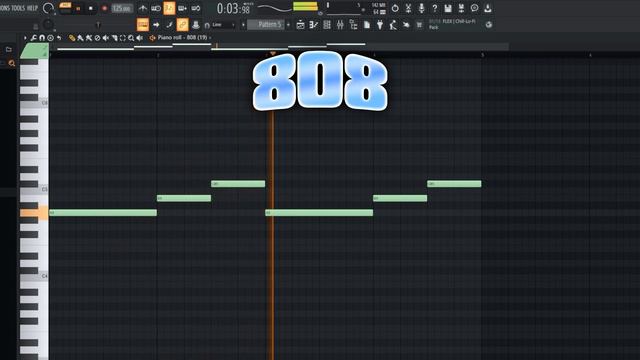Click the arrow left of Pattern 5
The height and width of the screenshot is (360, 640).
243,25
